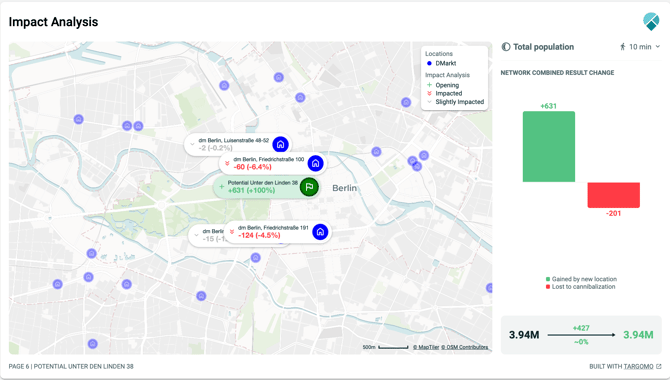Open the OSM Contributors attribution link
Image resolution: width=670 pixels, height=380 pixels.
[x=464, y=347]
